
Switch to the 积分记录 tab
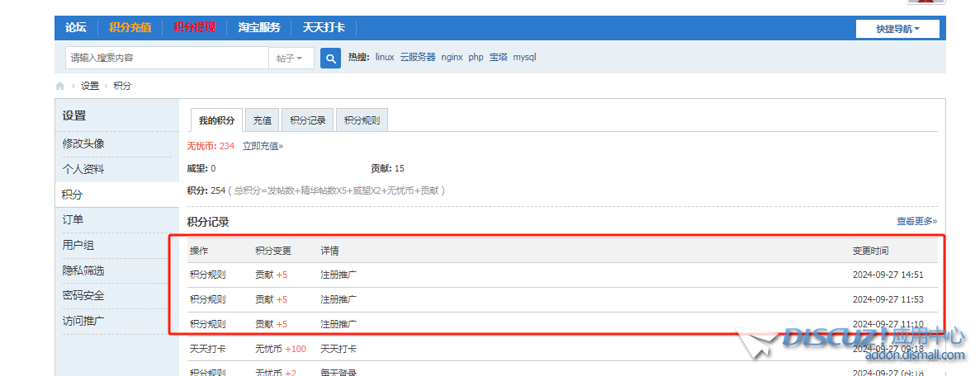click(308, 120)
